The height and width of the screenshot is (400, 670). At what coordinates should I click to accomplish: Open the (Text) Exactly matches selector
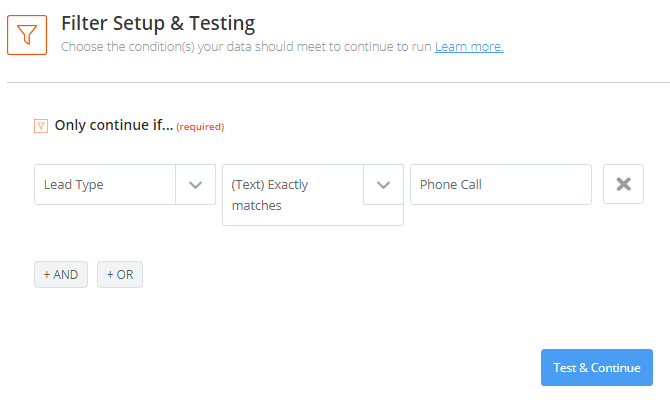(x=313, y=195)
